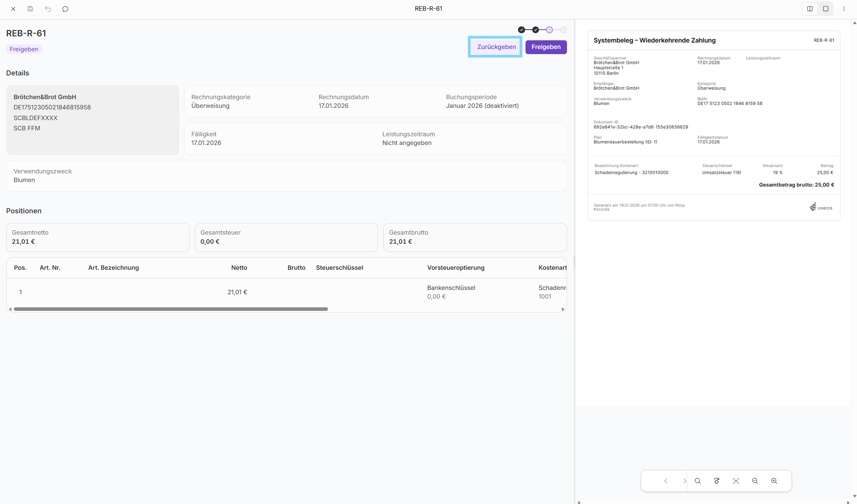This screenshot has height=504, width=857.
Task: Click the Positionen table horizontal scrollbar
Action: tap(171, 309)
